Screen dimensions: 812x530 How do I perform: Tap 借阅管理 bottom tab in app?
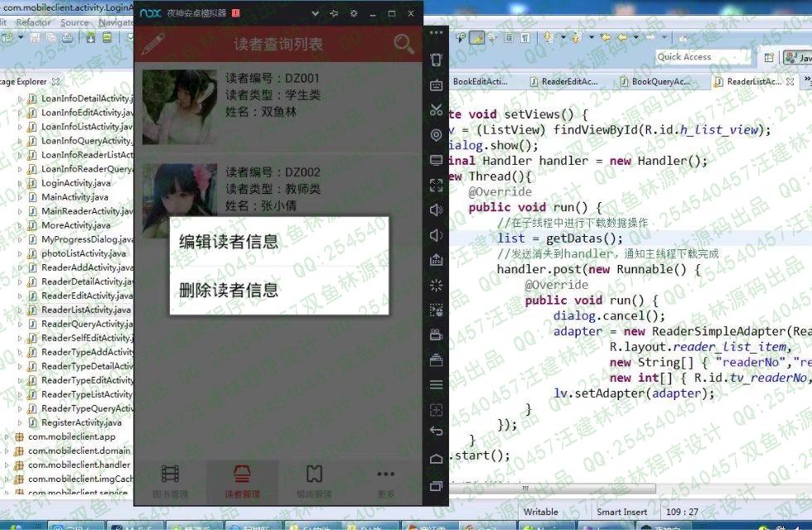tap(314, 482)
